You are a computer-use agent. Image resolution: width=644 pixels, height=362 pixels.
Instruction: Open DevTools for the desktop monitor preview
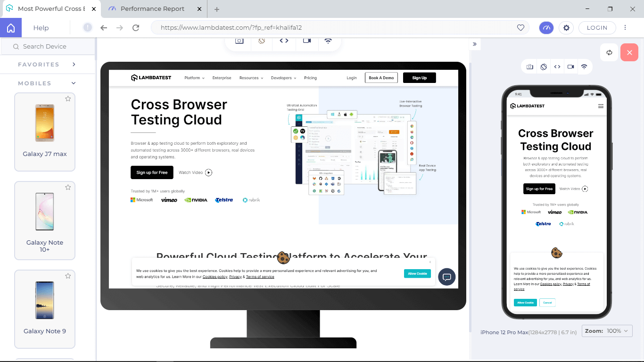[284, 41]
